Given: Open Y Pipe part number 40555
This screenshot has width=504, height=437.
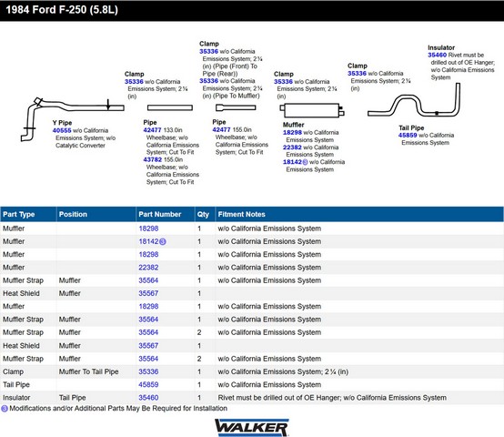Looking at the screenshot, I should (62, 130).
